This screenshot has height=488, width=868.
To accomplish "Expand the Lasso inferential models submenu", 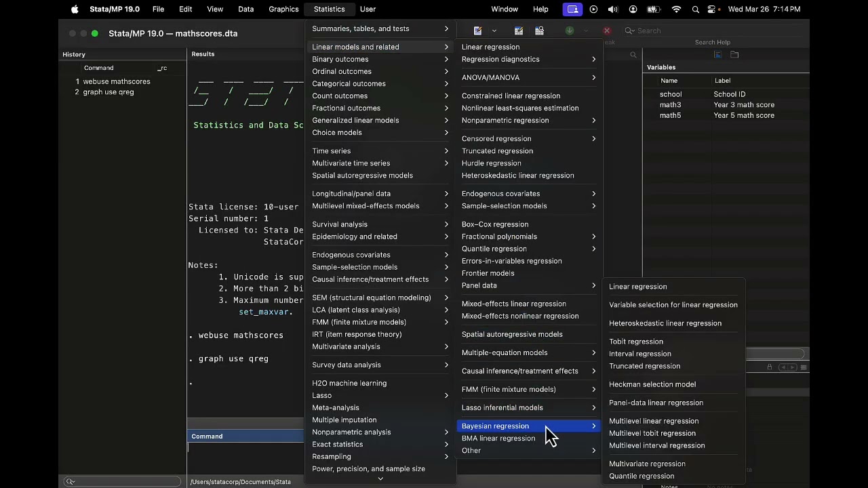I will 528,407.
